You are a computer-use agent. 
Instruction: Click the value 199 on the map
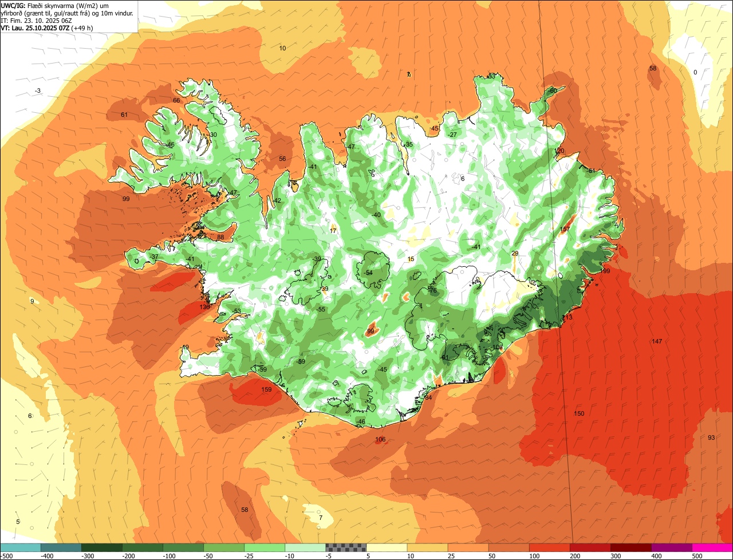(x=605, y=271)
